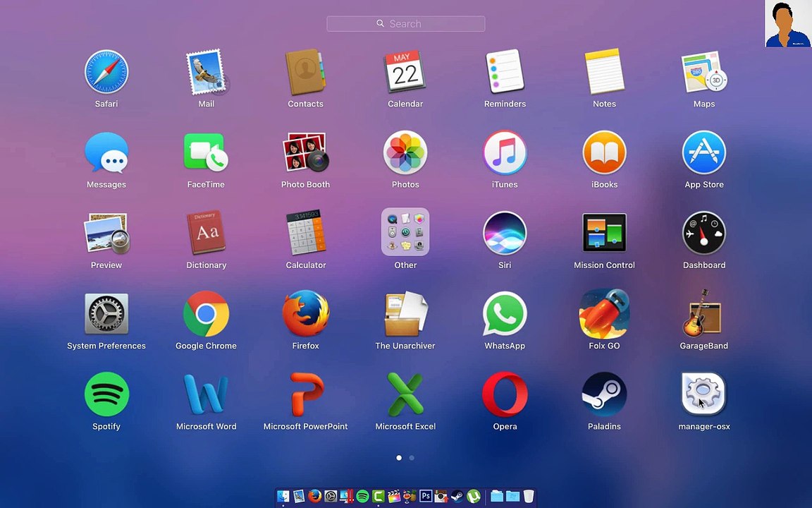
Task: Expand the Other apps folder
Action: 405,232
